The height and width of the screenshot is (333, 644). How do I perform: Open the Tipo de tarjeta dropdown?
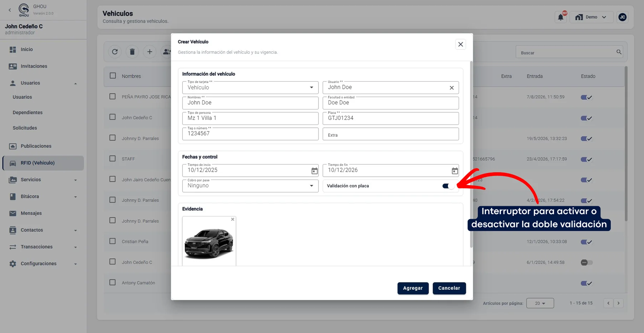[250, 88]
